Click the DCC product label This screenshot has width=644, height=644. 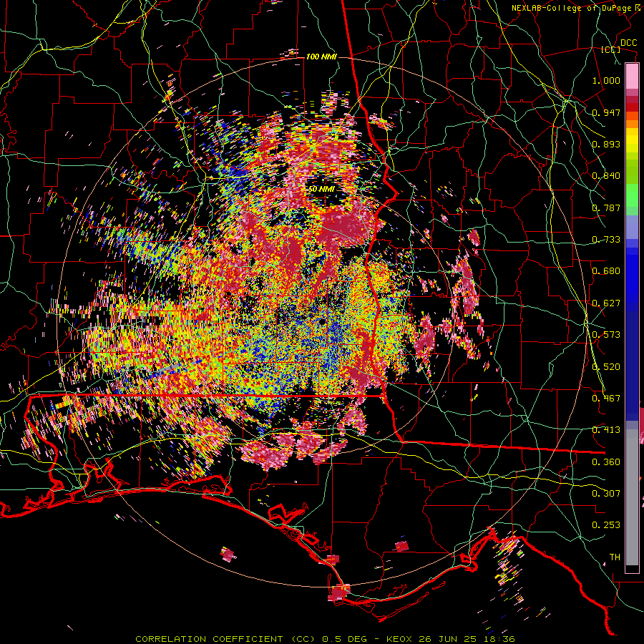[628, 43]
